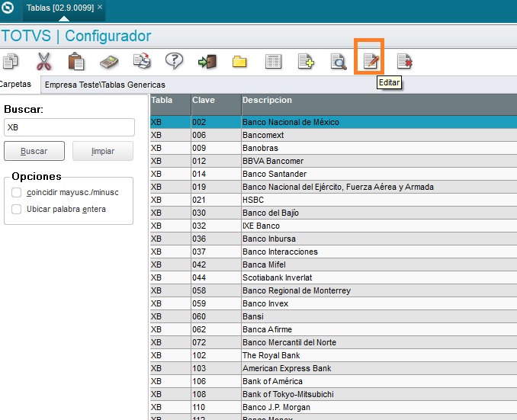Click the view record magnifier icon
This screenshot has height=420, width=517.
tap(339, 62)
